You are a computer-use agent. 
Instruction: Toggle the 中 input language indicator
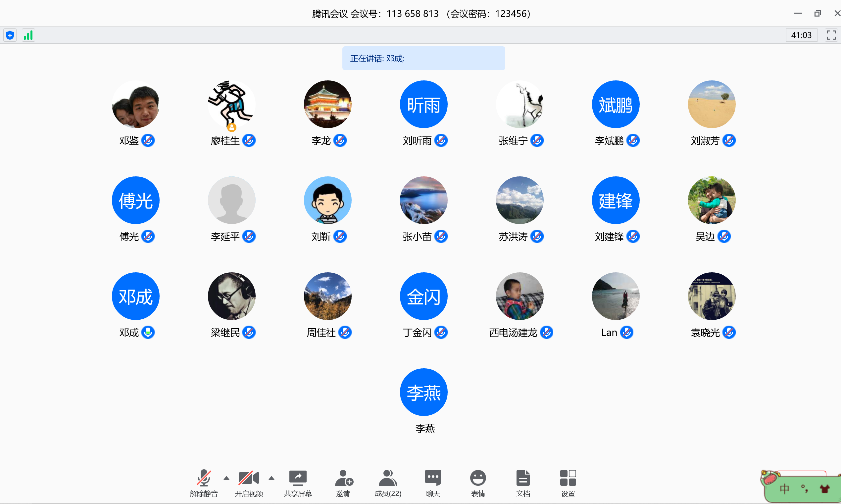(784, 489)
